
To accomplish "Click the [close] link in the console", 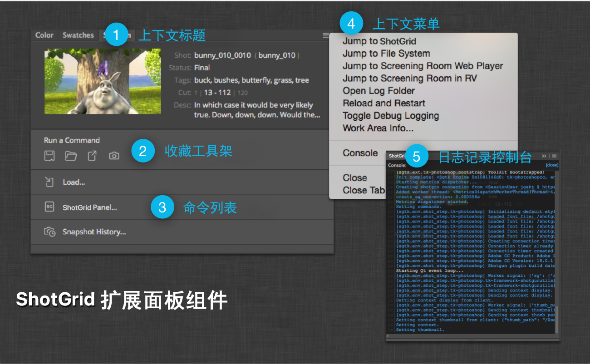I will (x=551, y=166).
